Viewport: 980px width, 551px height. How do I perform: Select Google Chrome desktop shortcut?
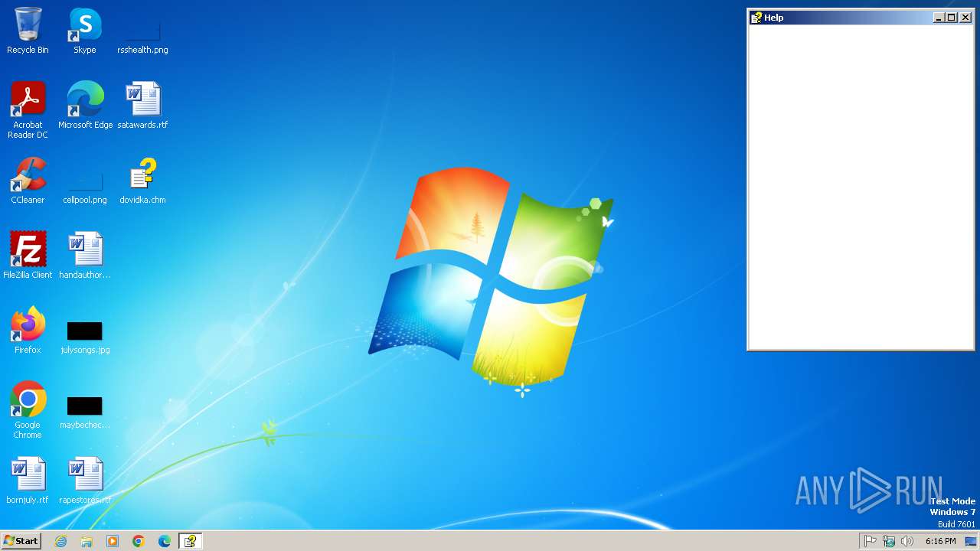(28, 410)
